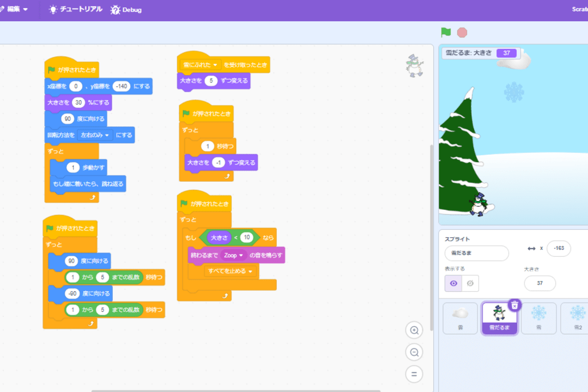Zoom out of the code workspace
Screen dimensions: 588x392
click(414, 352)
